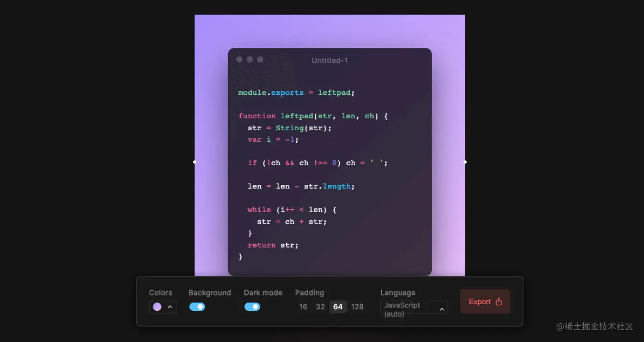Image resolution: width=644 pixels, height=342 pixels.
Task: Click the line 'module.exports = leftpad;'
Action: [297, 92]
